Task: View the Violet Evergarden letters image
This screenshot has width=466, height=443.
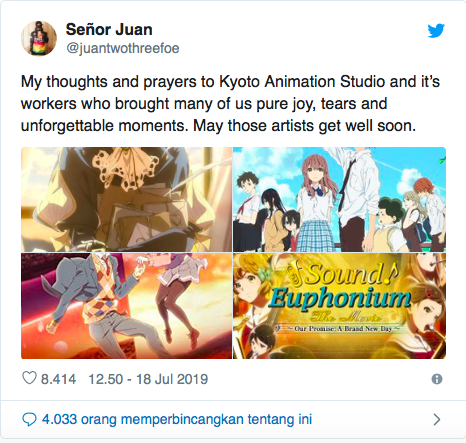Action: click(x=126, y=199)
